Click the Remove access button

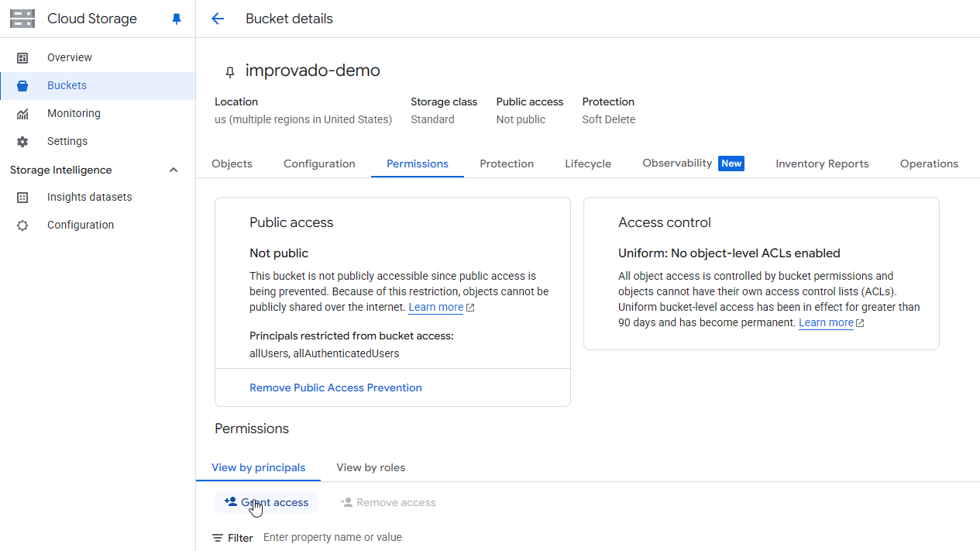pos(388,502)
